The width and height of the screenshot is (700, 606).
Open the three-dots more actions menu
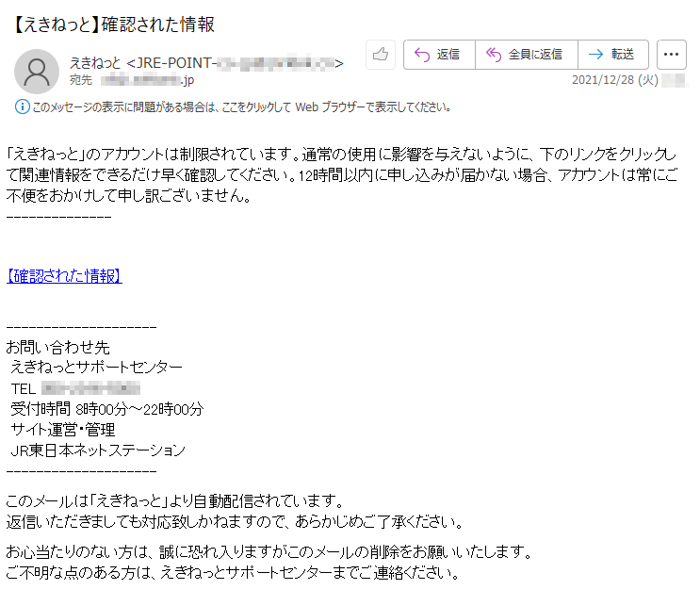tap(671, 55)
